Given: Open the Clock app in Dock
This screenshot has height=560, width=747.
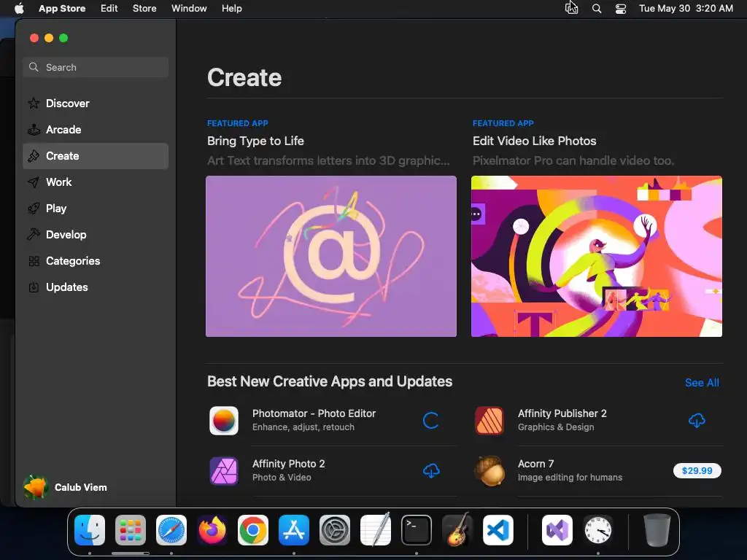Looking at the screenshot, I should click(x=598, y=530).
